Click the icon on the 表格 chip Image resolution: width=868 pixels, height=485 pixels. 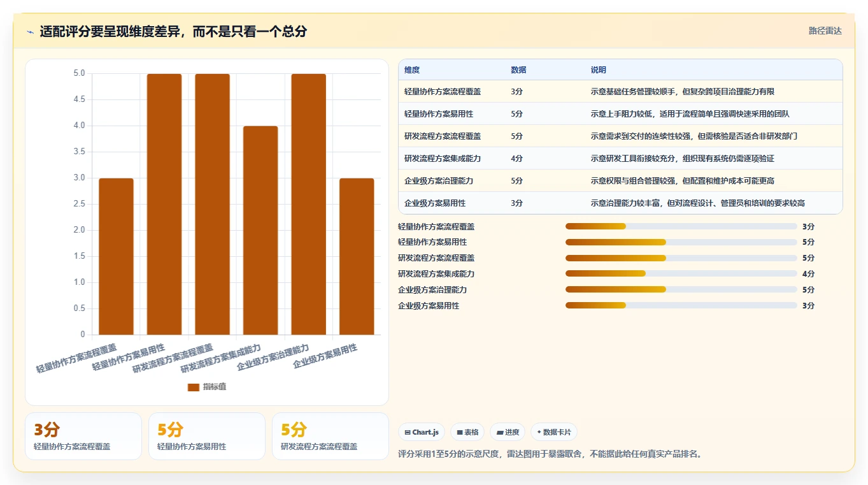(460, 432)
